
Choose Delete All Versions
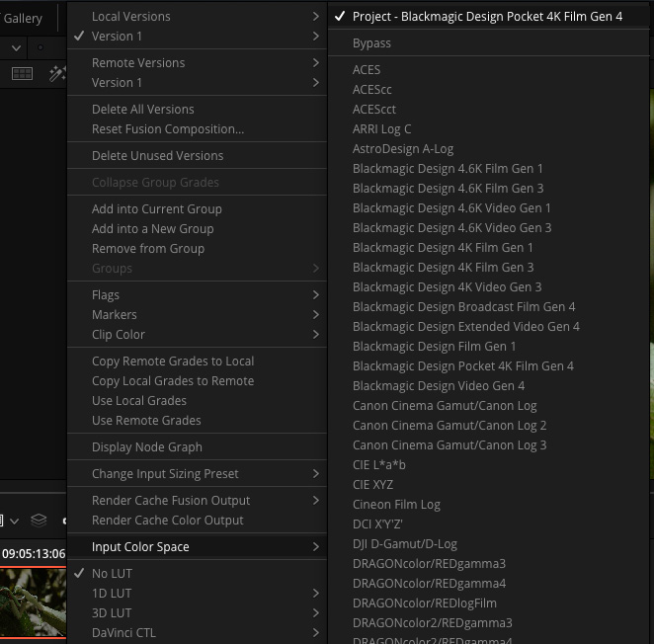coord(197,110)
